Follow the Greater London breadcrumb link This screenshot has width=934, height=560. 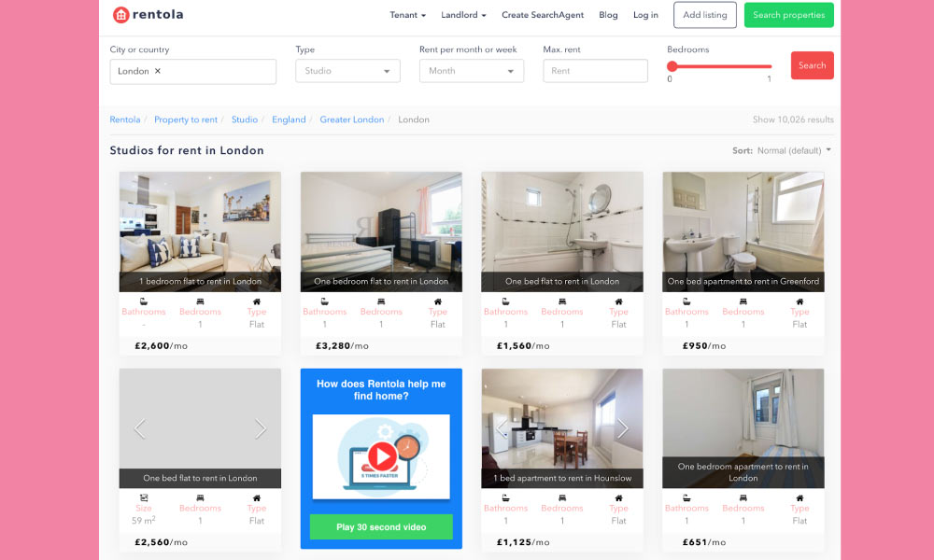[x=352, y=119]
